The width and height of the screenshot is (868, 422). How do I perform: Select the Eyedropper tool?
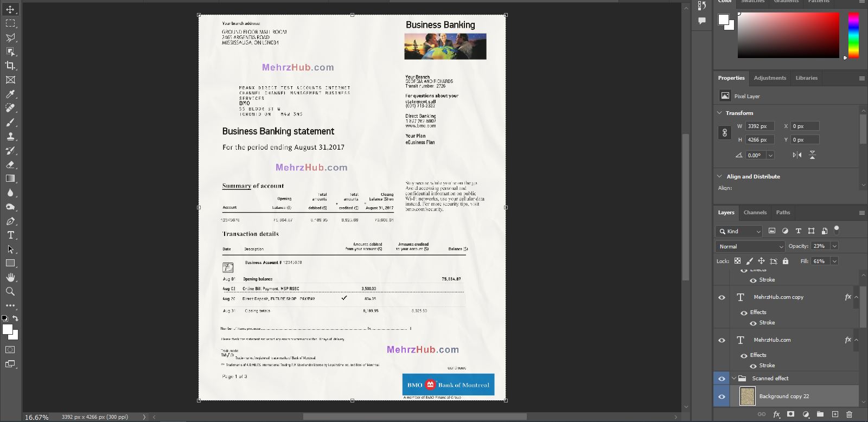coord(10,94)
